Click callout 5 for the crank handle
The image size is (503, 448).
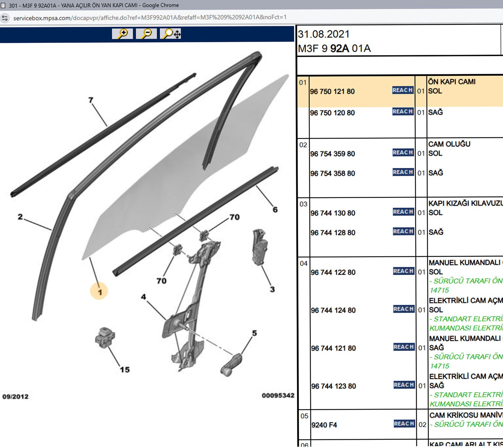pos(254,333)
